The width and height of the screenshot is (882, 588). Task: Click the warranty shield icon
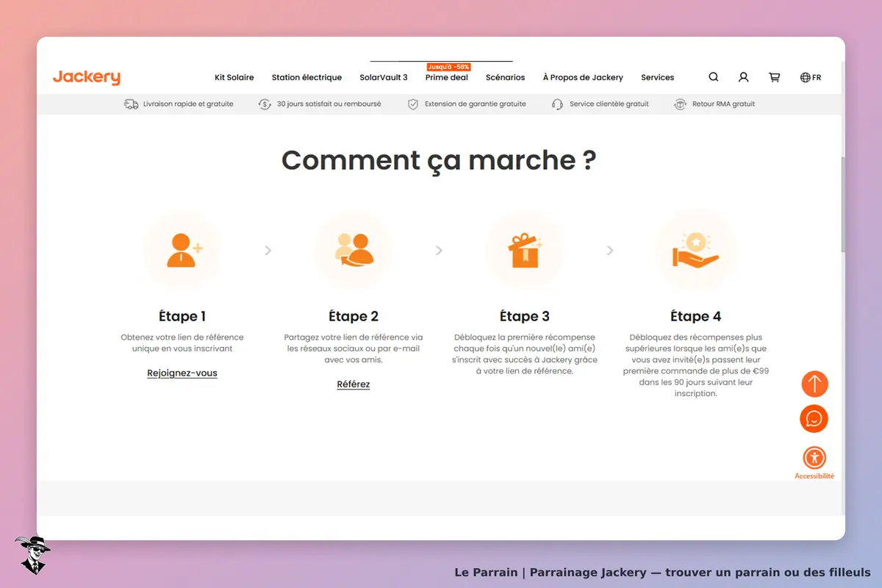tap(413, 104)
